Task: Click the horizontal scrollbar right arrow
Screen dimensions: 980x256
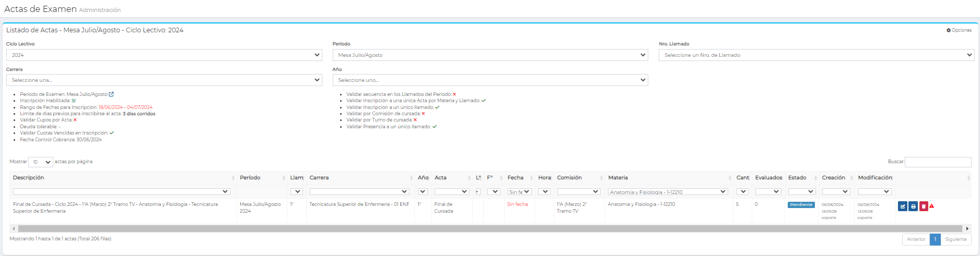Action: 967,228
